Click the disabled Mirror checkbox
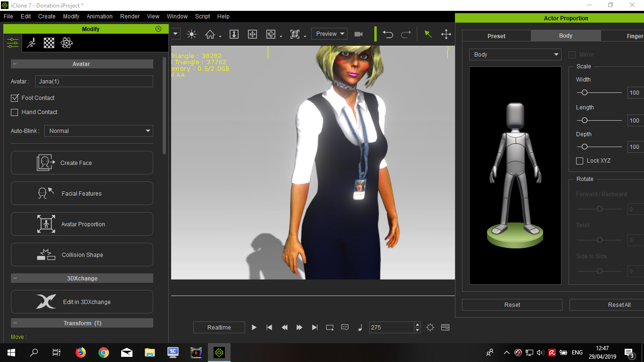Screen dimensions: 644x362 pos(572,55)
